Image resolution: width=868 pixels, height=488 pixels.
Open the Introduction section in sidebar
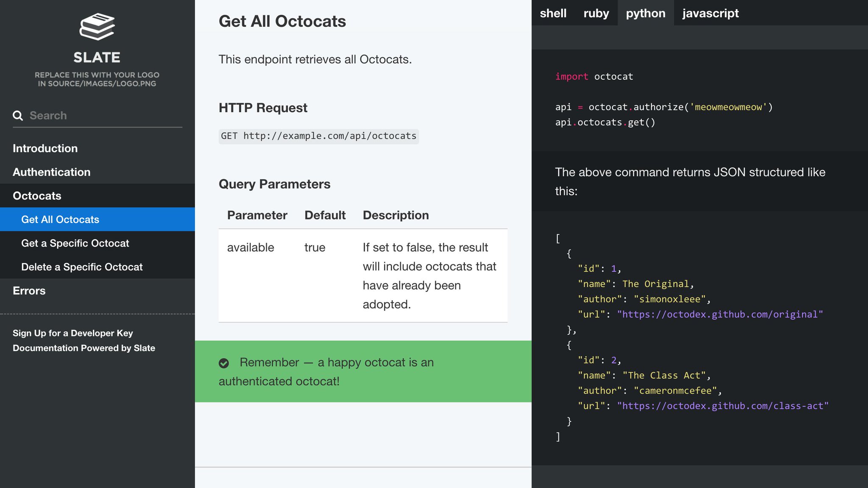[45, 148]
